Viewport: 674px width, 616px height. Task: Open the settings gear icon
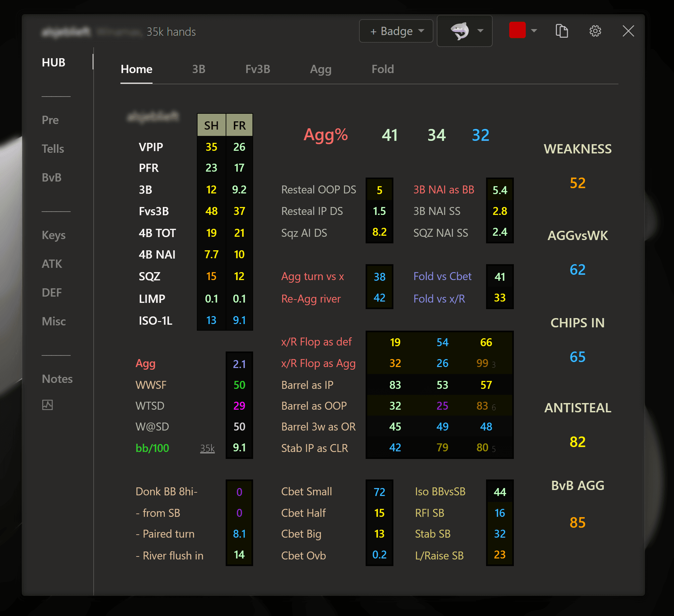click(595, 31)
